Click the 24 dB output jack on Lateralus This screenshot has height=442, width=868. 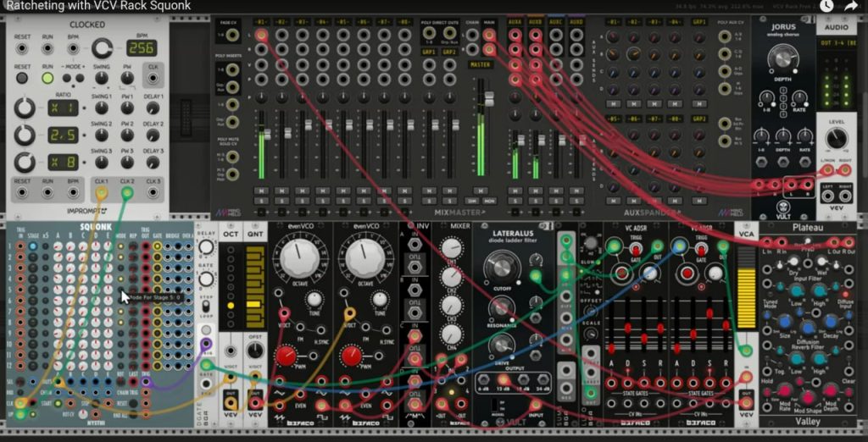pos(542,379)
